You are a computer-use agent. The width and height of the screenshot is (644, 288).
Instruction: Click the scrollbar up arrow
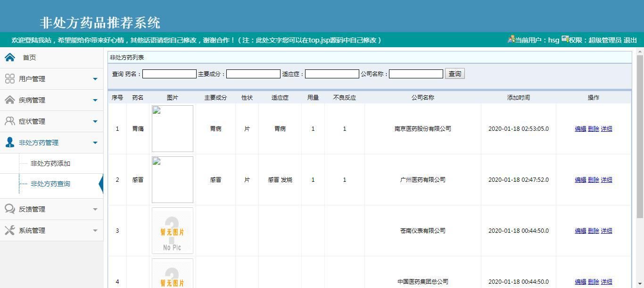coord(640,51)
